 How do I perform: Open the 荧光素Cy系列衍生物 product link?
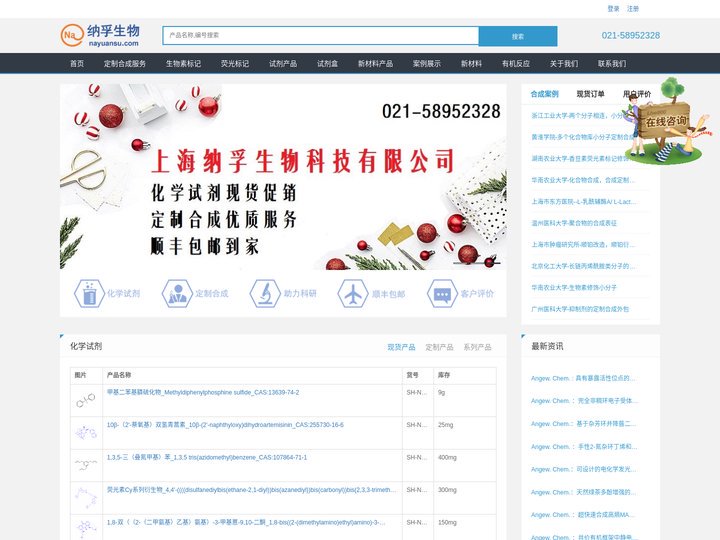pyautogui.click(x=251, y=490)
